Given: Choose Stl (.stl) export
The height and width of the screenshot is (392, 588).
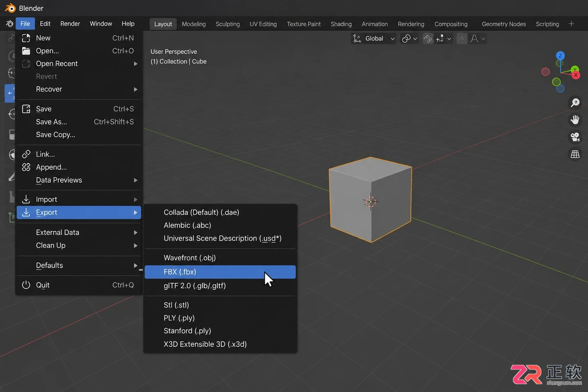Looking at the screenshot, I should 220,305.
